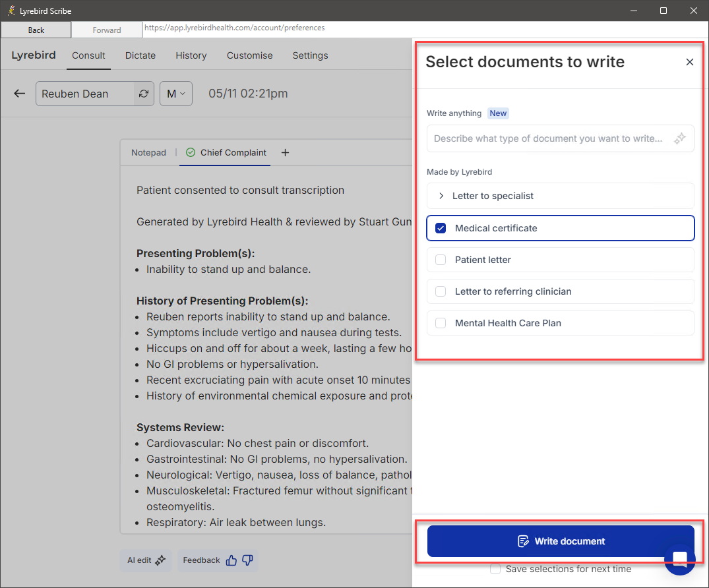The image size is (709, 588).
Task: Uncheck the Medical certificate checkbox
Action: pyautogui.click(x=441, y=228)
